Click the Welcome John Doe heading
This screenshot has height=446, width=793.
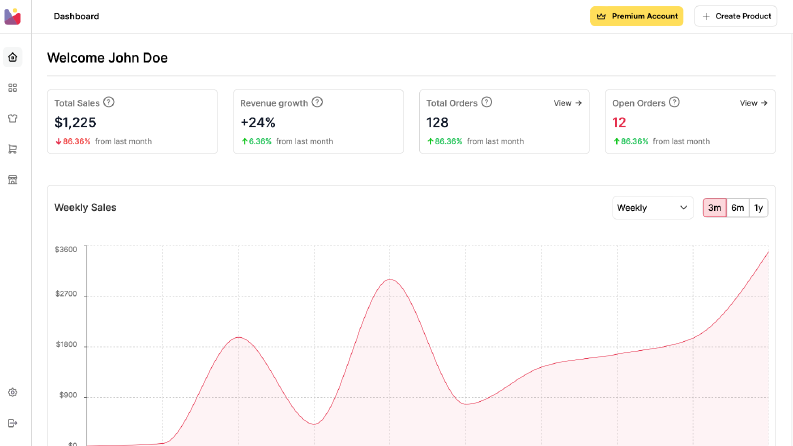pos(107,58)
